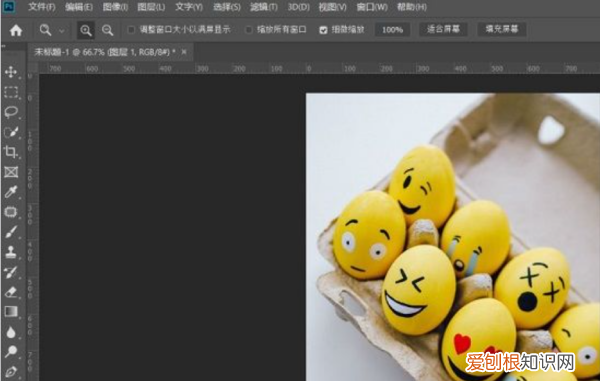Open the 3D(D) menu

click(298, 7)
